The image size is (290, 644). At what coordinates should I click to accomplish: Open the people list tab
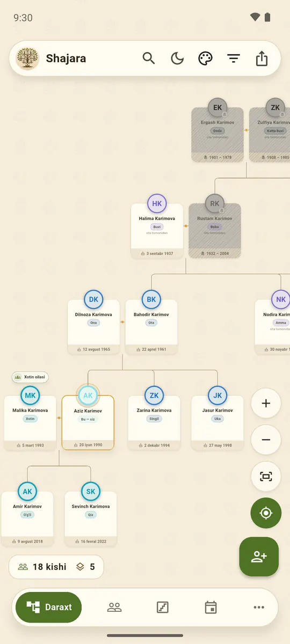[x=114, y=607]
